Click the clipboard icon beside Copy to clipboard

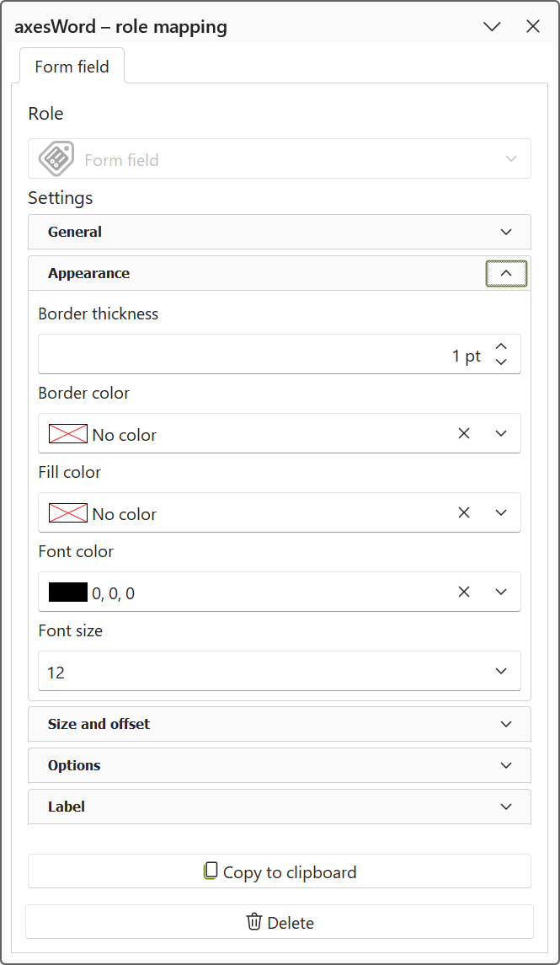211,871
